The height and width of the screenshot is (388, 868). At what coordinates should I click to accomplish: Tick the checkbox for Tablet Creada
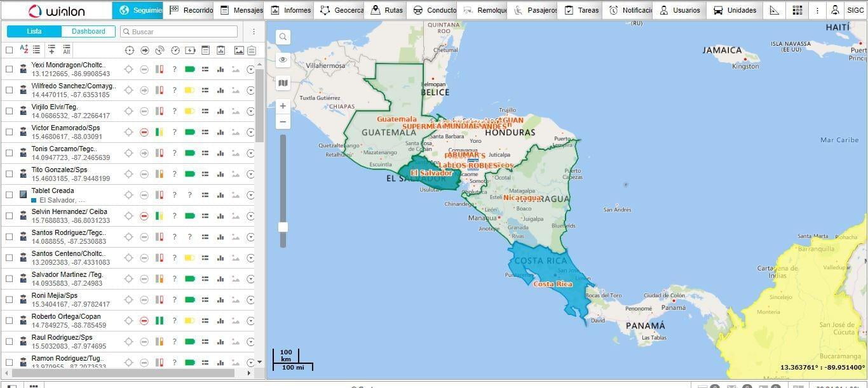9,195
